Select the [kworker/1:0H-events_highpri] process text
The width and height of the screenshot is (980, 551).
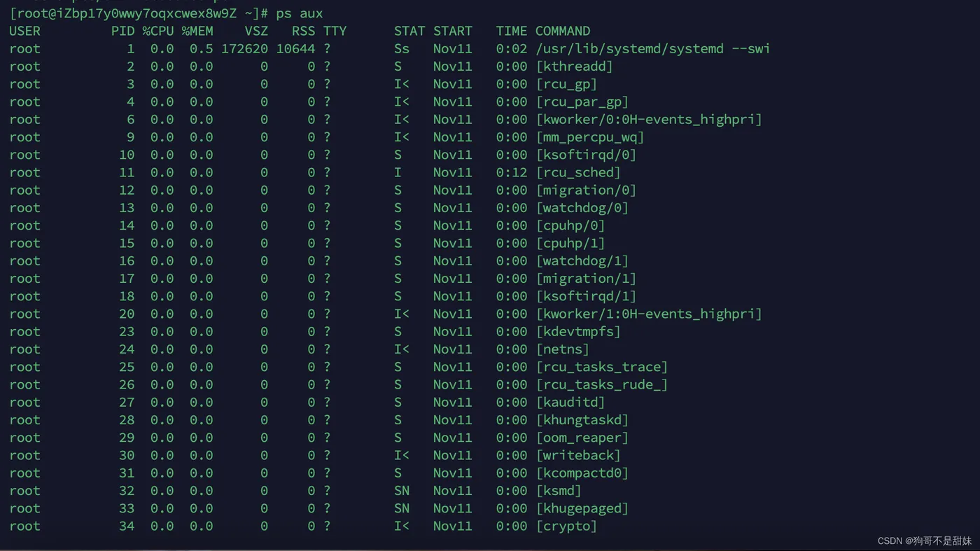(x=648, y=314)
